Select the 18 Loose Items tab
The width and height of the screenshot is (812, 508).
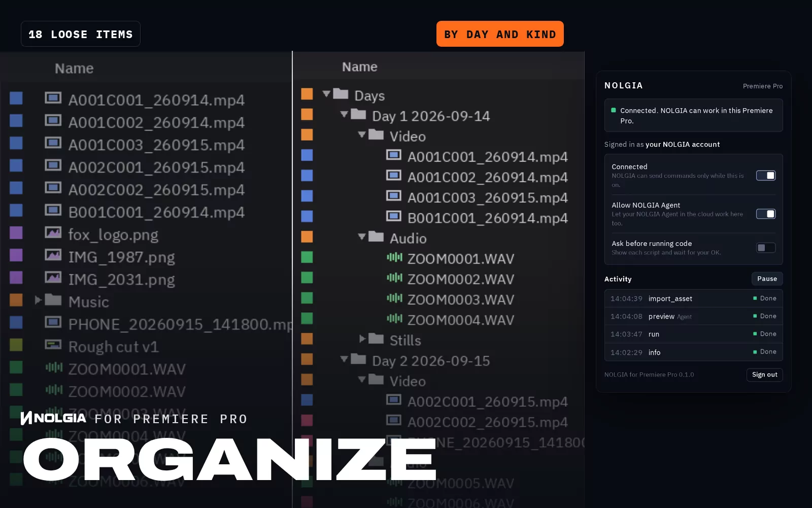click(81, 34)
